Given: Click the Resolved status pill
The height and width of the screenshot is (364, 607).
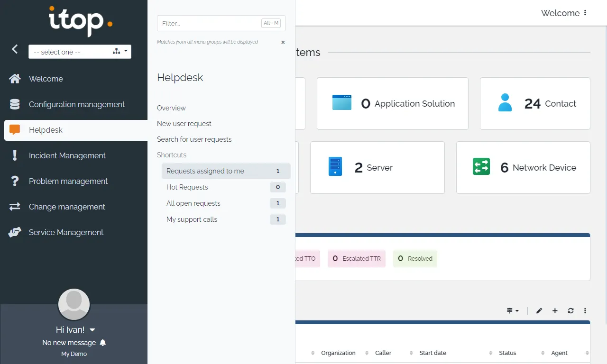Looking at the screenshot, I should click(x=415, y=259).
